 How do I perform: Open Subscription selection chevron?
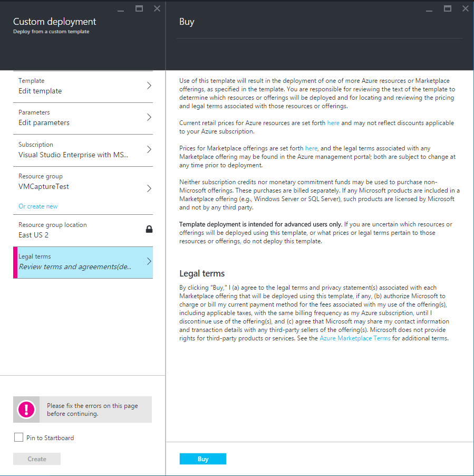click(149, 149)
